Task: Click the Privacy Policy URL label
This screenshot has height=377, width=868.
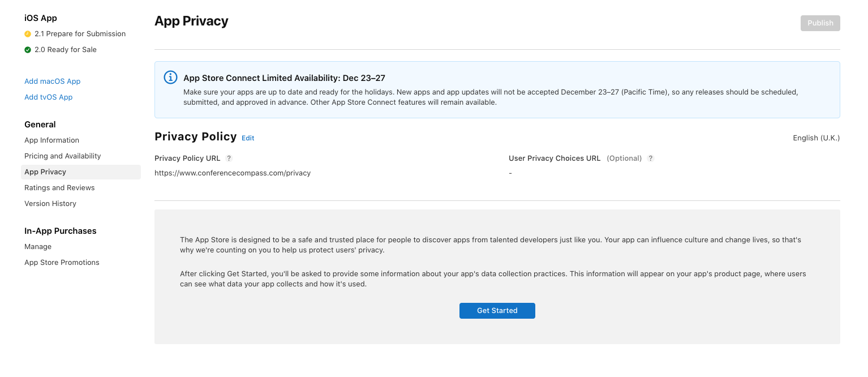Action: pos(187,158)
